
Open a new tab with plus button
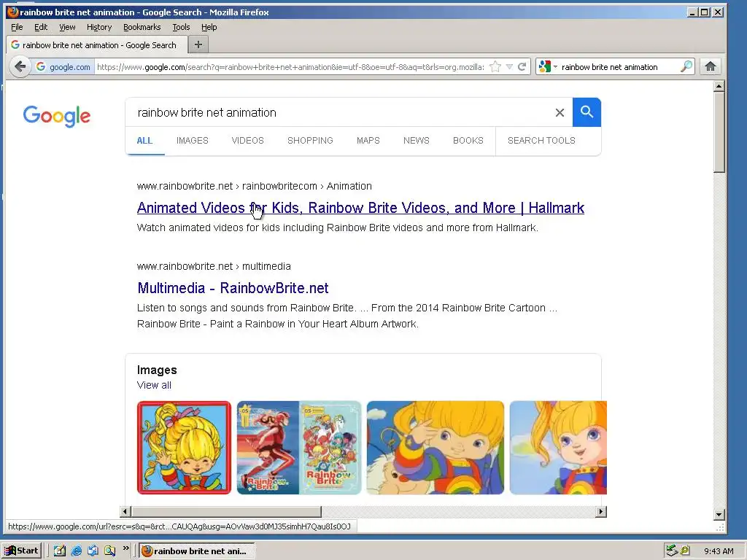coord(198,44)
